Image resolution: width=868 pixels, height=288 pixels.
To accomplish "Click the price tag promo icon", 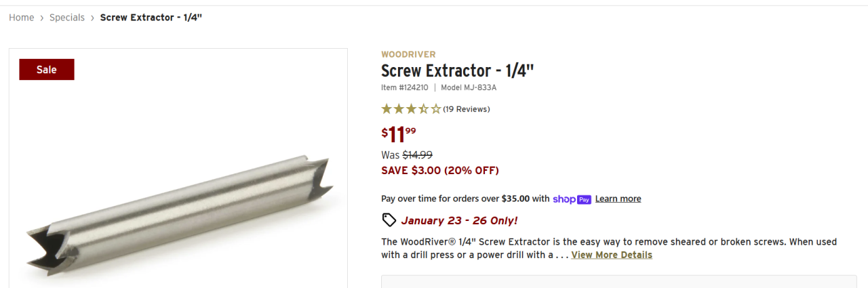I will [389, 220].
